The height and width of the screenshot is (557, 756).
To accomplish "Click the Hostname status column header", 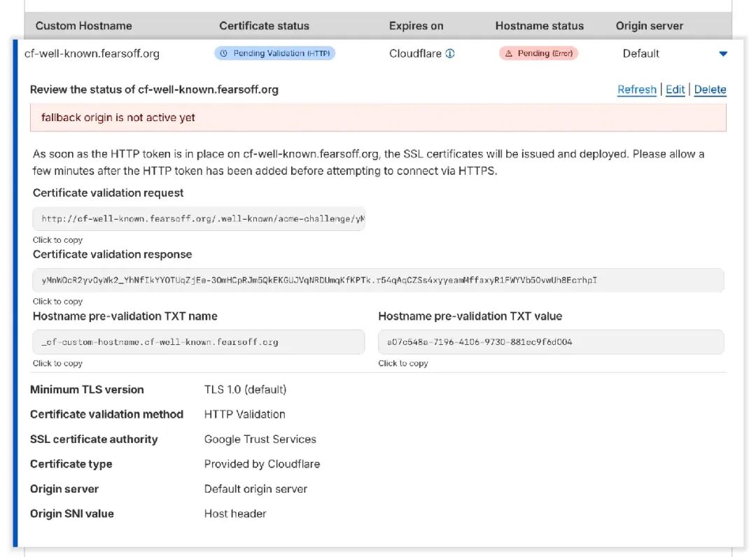I will 540,26.
